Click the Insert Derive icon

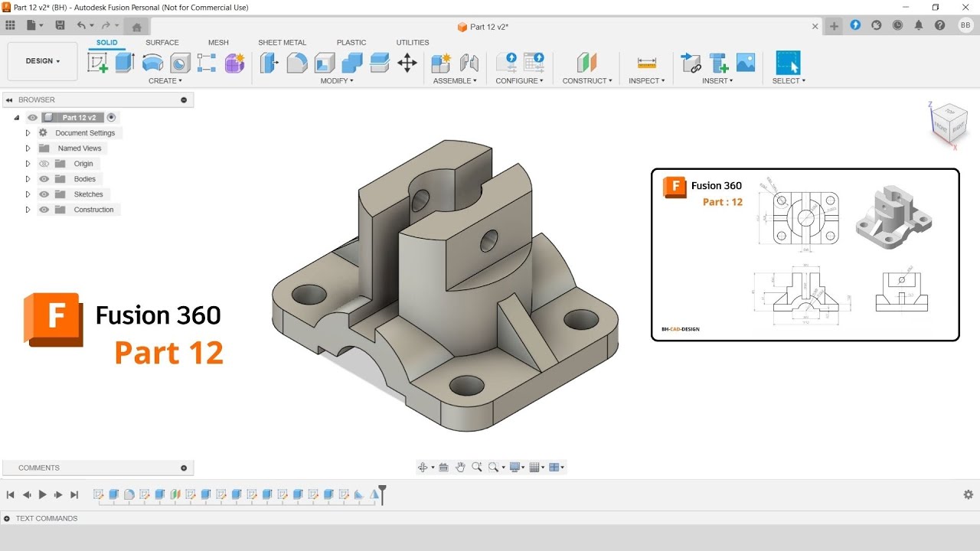click(691, 63)
